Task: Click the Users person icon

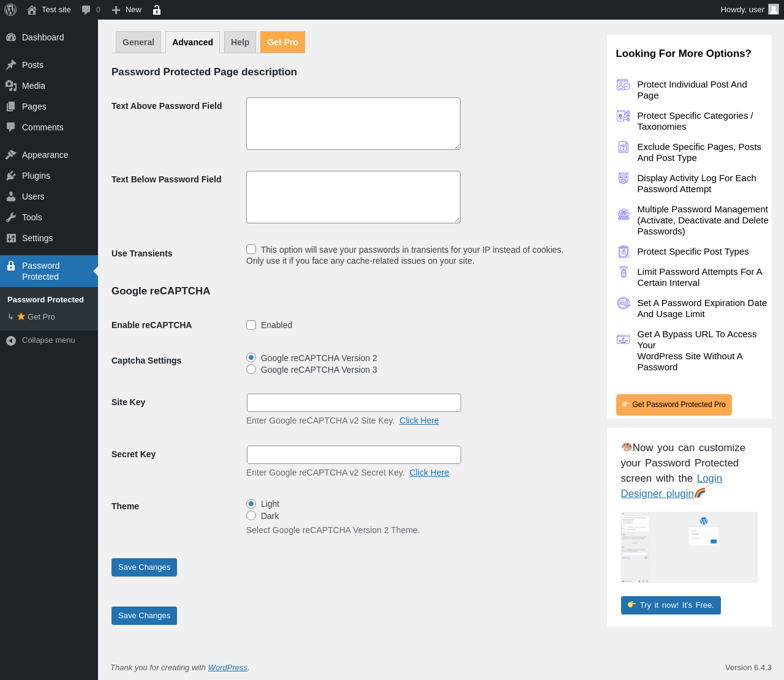Action: [11, 196]
